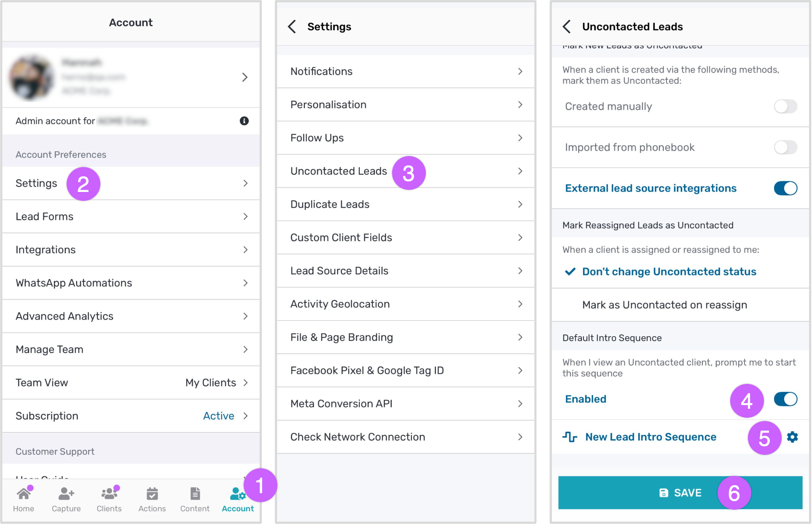Open the Content document icon
Viewport: 812px width, 524px height.
[x=195, y=493]
